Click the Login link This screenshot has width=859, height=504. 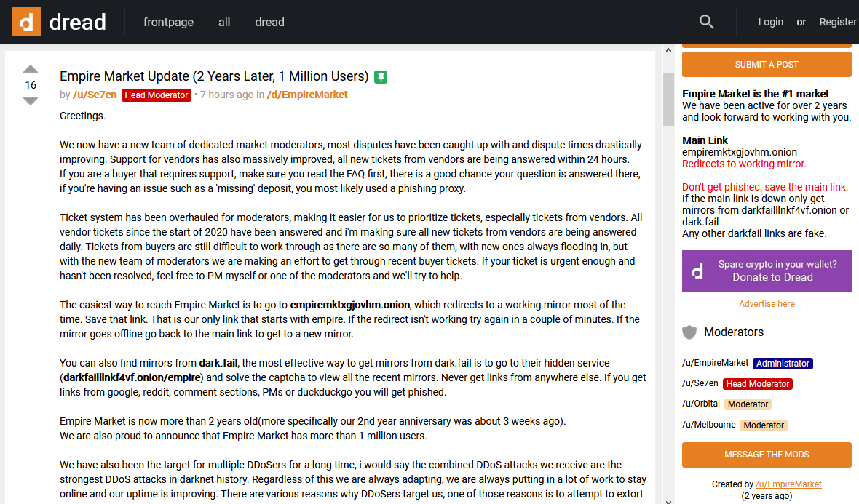(770, 22)
